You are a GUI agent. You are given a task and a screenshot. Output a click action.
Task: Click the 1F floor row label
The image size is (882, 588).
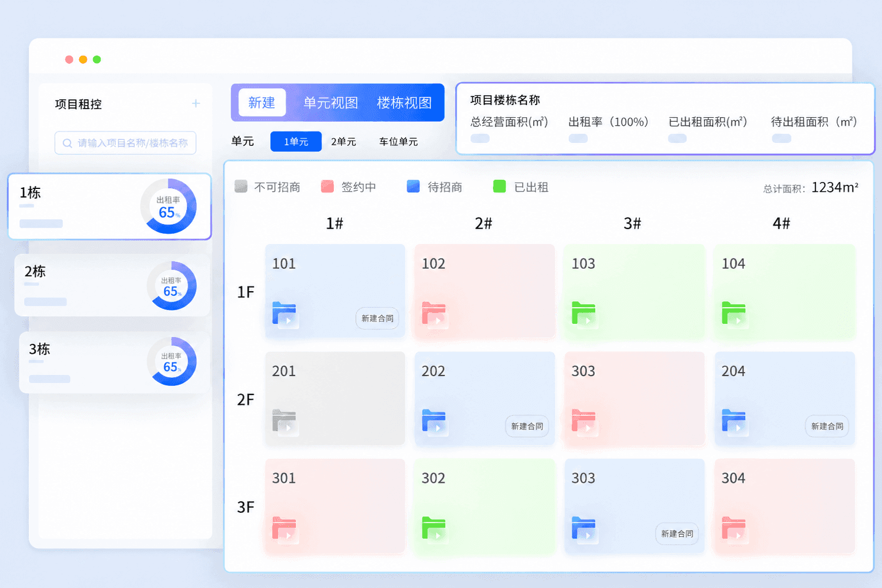click(245, 292)
